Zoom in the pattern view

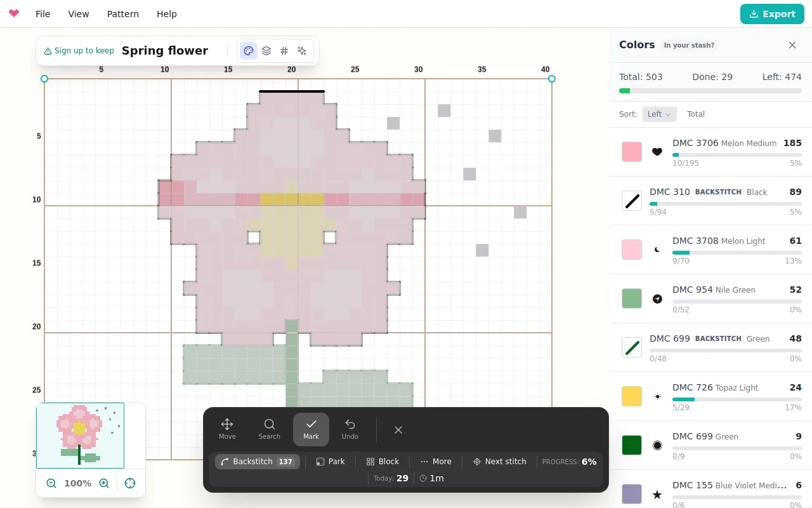point(104,483)
